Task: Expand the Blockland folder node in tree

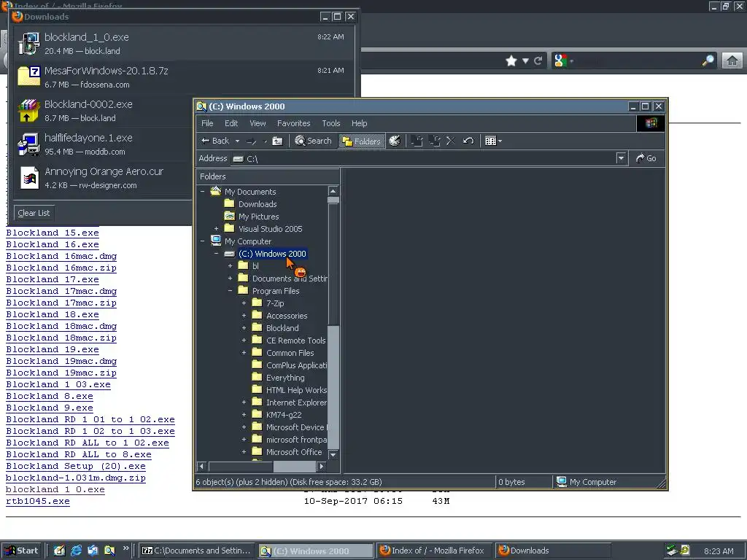Action: pyautogui.click(x=244, y=327)
